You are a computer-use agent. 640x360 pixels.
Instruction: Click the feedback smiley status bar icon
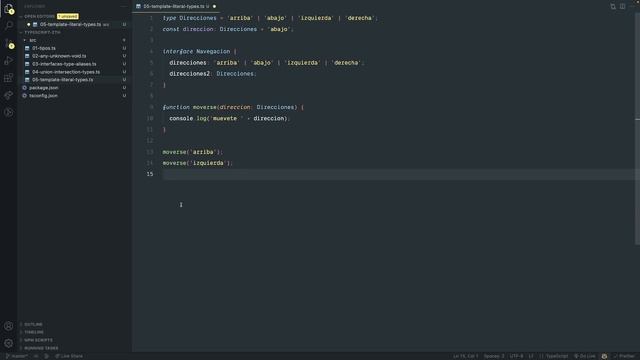pos(604,356)
